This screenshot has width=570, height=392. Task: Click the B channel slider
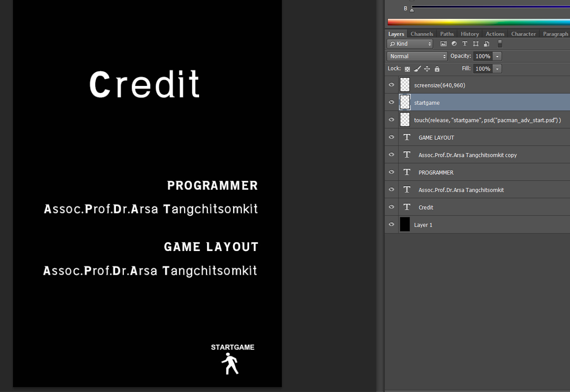[412, 8]
